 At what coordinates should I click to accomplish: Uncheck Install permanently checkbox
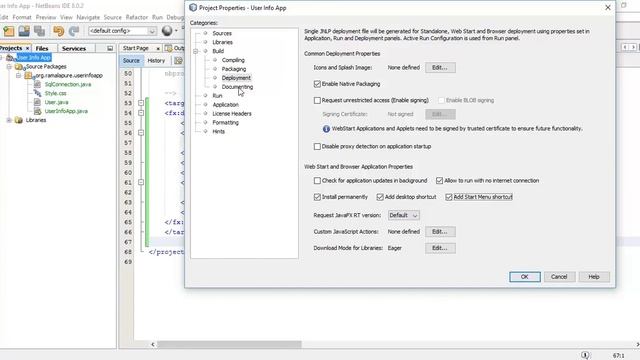[317, 197]
